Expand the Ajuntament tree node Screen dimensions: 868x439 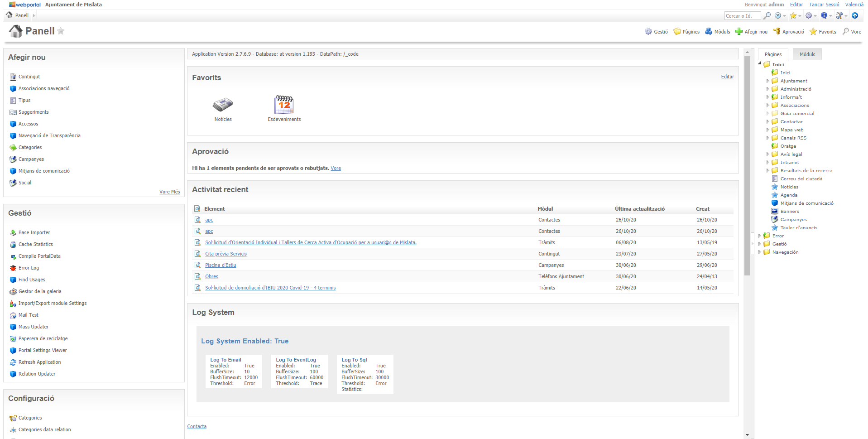[767, 81]
